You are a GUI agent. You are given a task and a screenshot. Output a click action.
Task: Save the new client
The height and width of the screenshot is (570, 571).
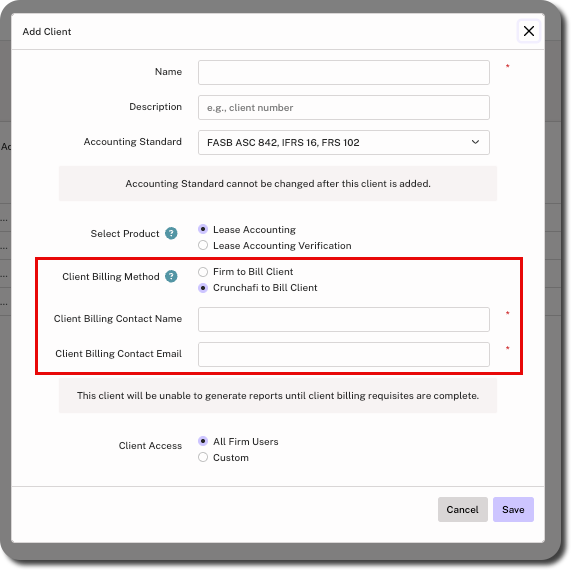pos(513,510)
